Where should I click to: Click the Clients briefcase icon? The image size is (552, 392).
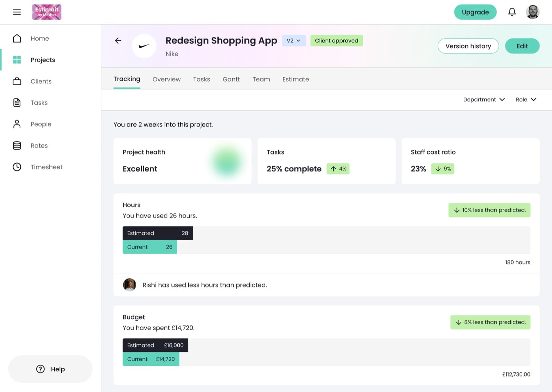click(x=17, y=81)
